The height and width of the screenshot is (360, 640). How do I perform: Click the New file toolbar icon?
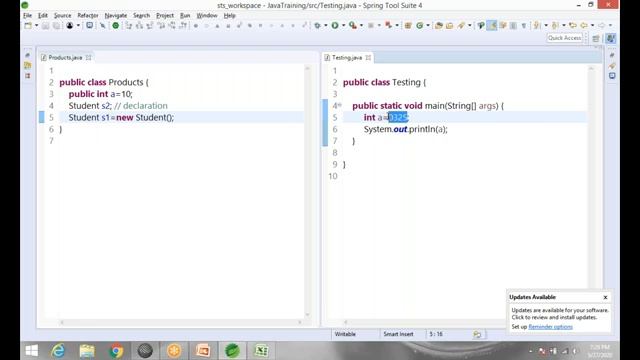tap(27, 25)
